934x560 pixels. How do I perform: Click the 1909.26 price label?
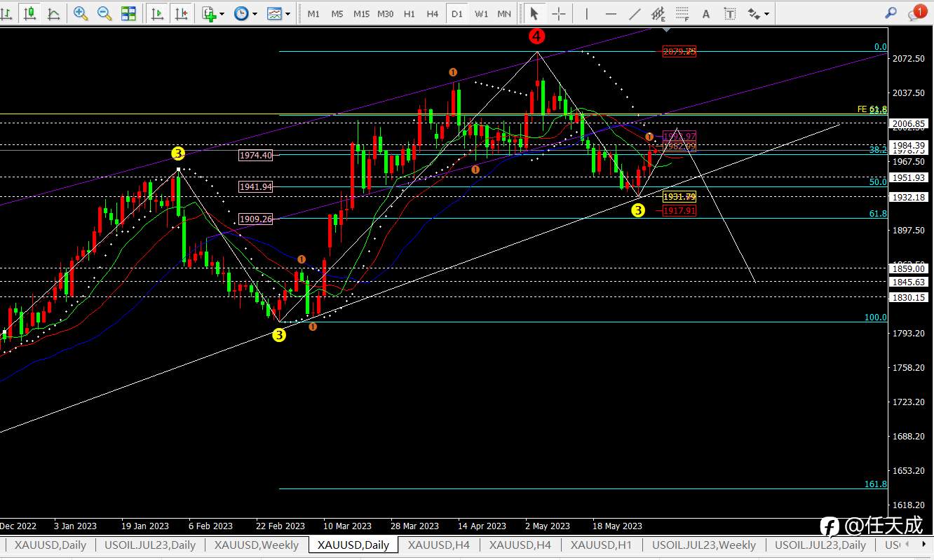(x=255, y=219)
